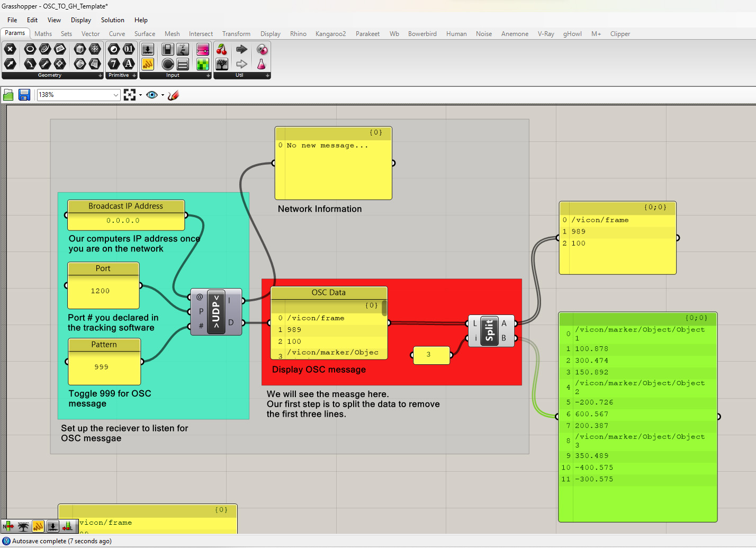Open the zoom level 138% dropdown

point(116,95)
